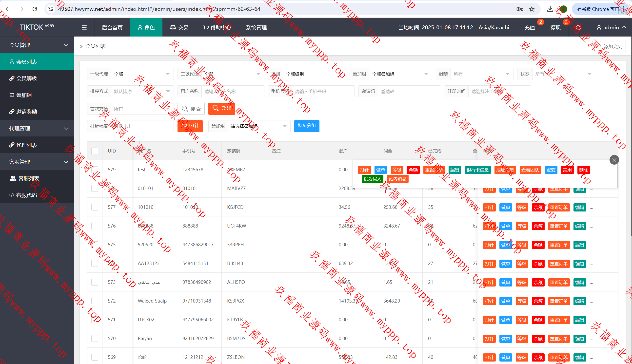Click the site information icon in address bar

coord(51,9)
